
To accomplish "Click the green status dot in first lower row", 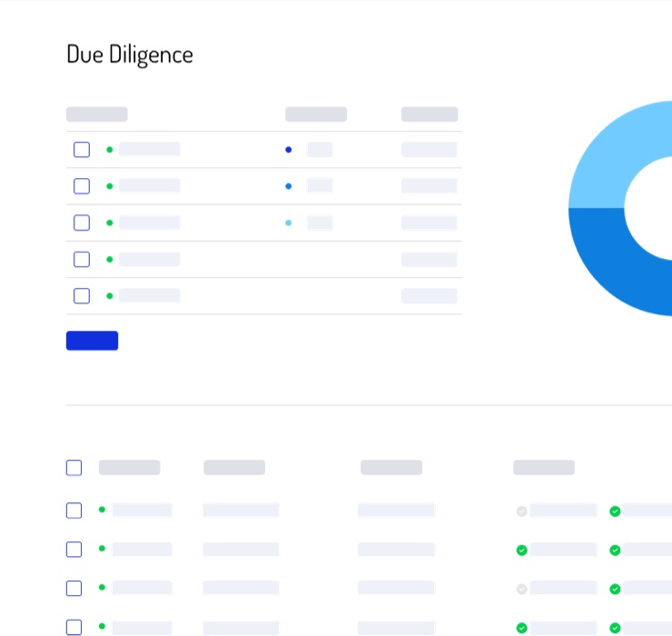I will [x=102, y=510].
